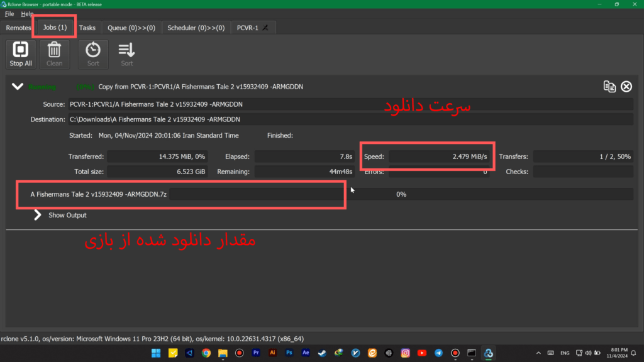This screenshot has width=644, height=362.
Task: Collapse the running job details chevron
Action: (17, 87)
